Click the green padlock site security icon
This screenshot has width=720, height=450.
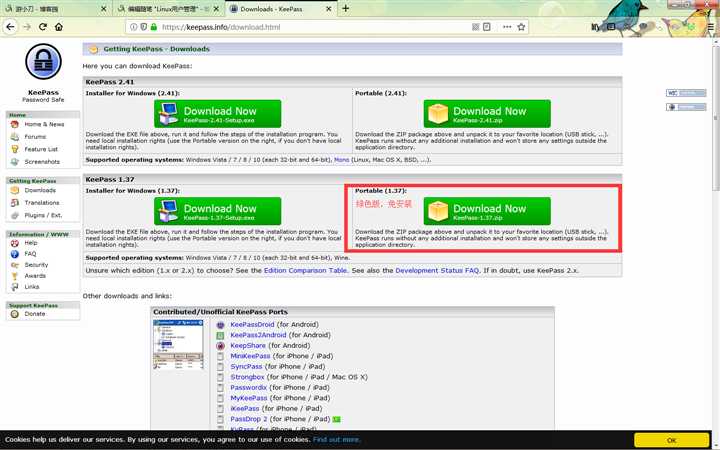(154, 27)
